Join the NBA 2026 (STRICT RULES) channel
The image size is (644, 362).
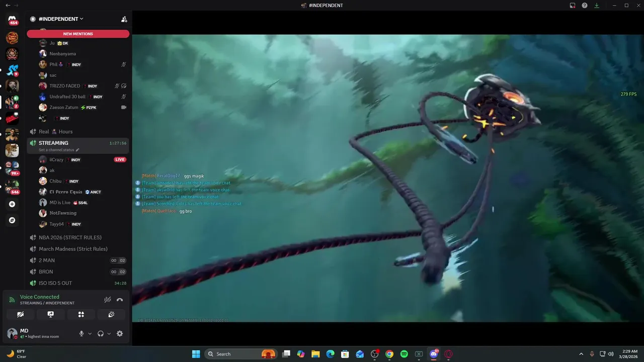pos(78,237)
